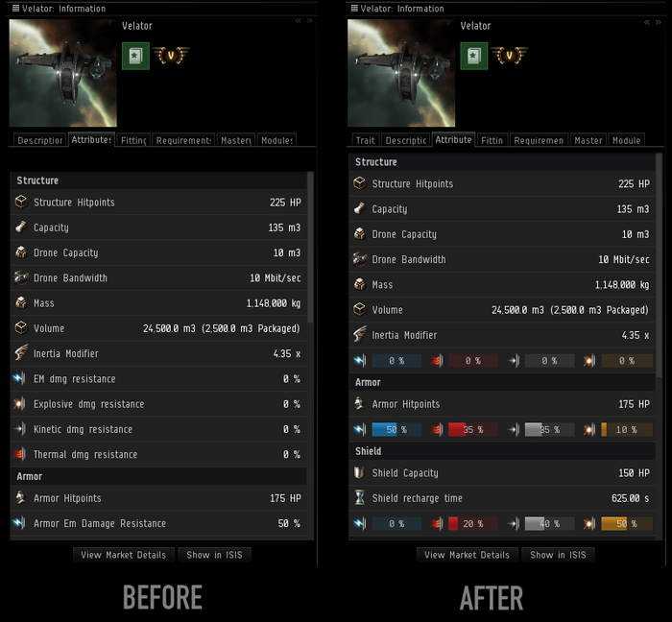Click the Velator ship thumbnail in left panel

coord(63,73)
